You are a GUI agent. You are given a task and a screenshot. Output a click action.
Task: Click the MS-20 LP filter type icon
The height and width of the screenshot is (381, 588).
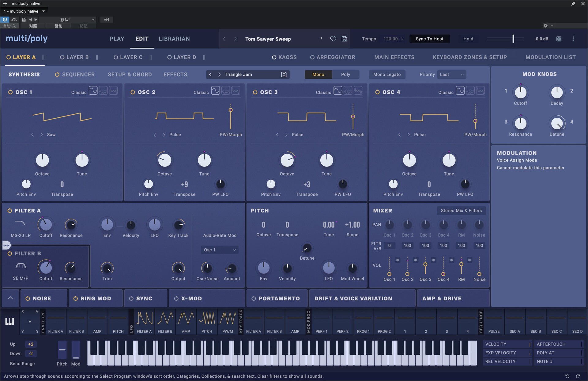(x=20, y=223)
